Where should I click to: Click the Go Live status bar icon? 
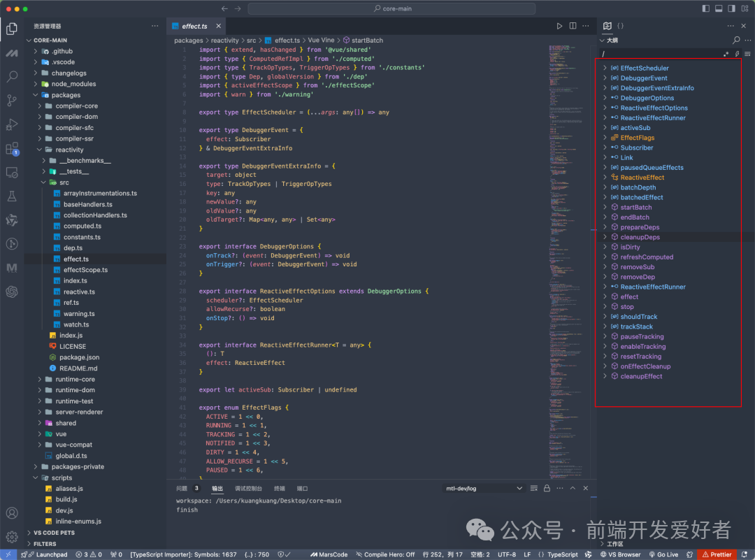[x=663, y=554]
